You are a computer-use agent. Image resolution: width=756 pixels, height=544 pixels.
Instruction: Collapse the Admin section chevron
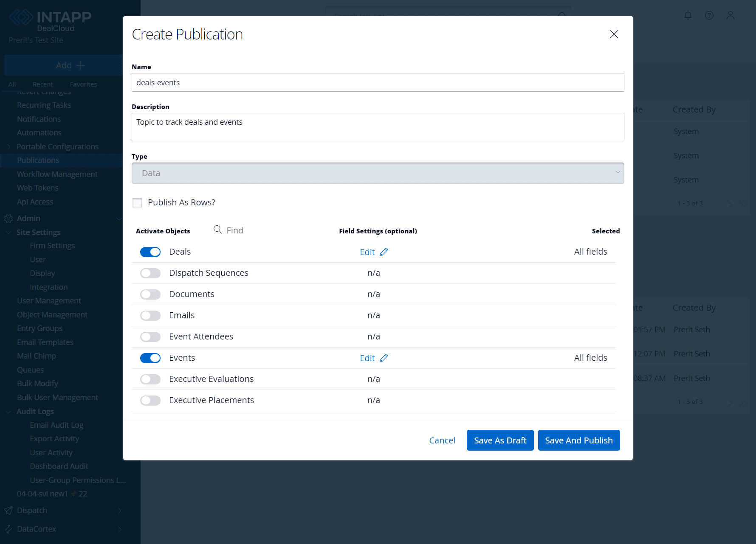(x=119, y=219)
